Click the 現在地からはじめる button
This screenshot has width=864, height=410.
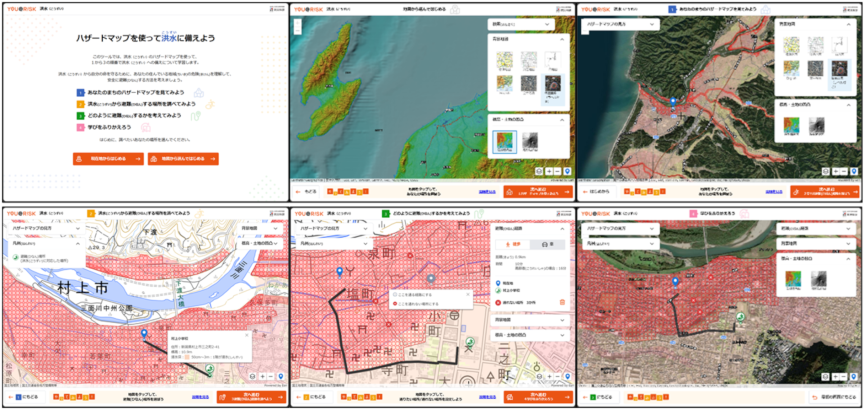108,159
